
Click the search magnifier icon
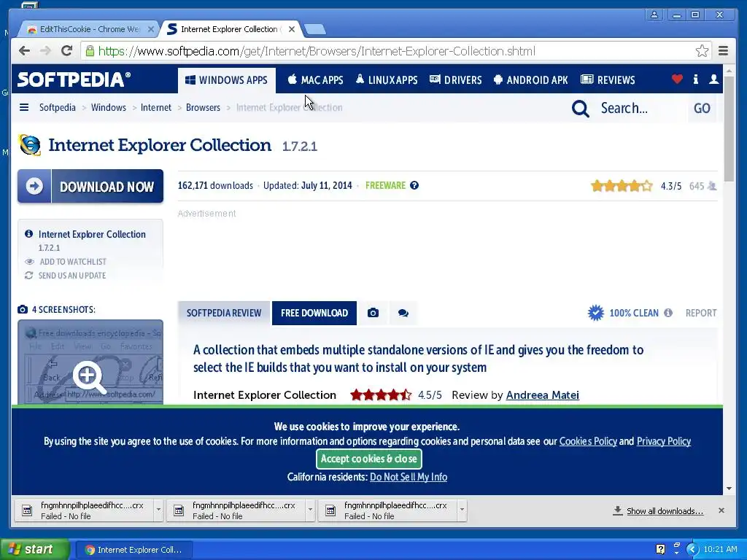pos(580,109)
